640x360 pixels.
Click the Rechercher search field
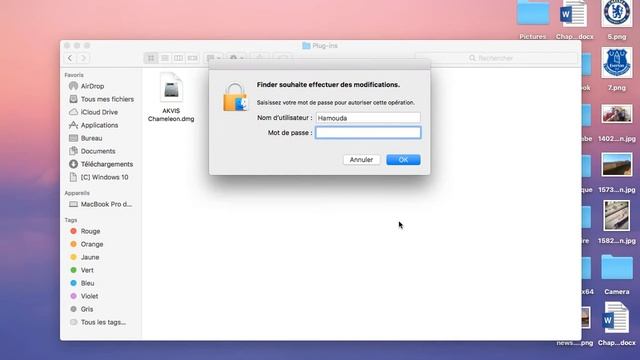click(496, 58)
